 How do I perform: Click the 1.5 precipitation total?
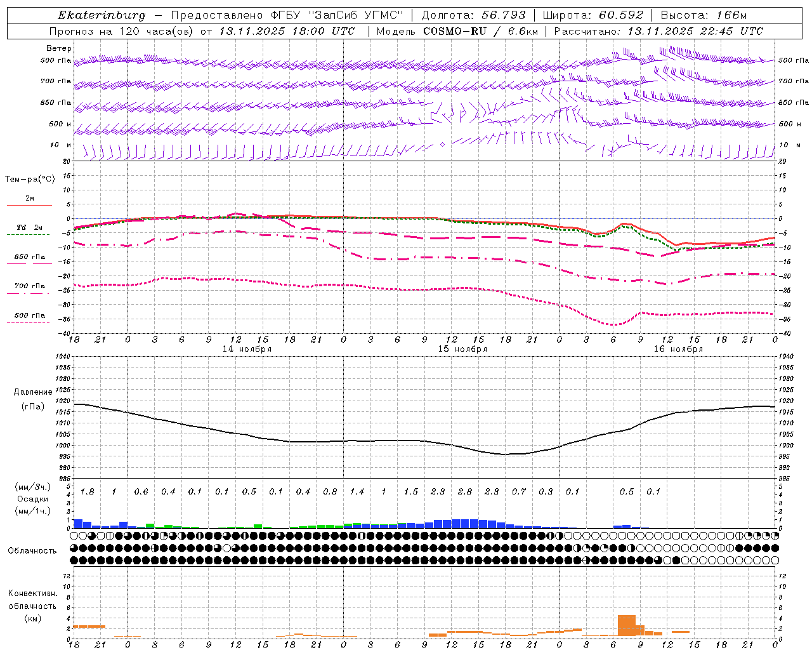coord(411,492)
